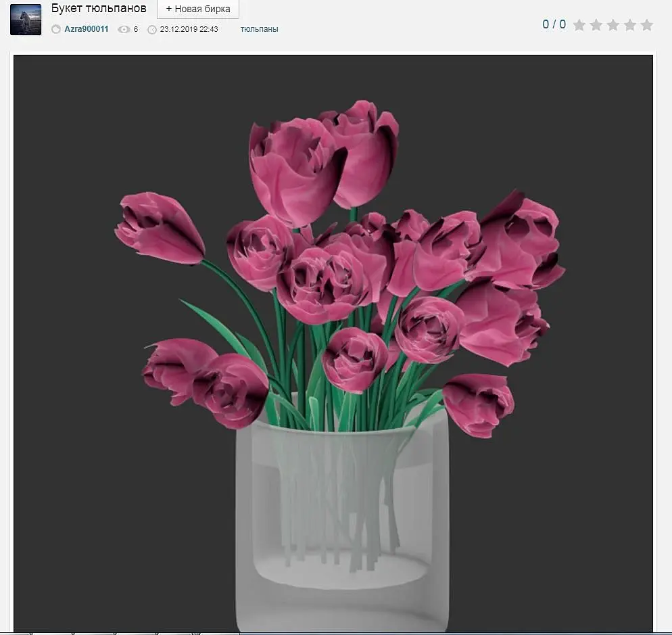Click the '0 / 0' rating score

(x=554, y=24)
